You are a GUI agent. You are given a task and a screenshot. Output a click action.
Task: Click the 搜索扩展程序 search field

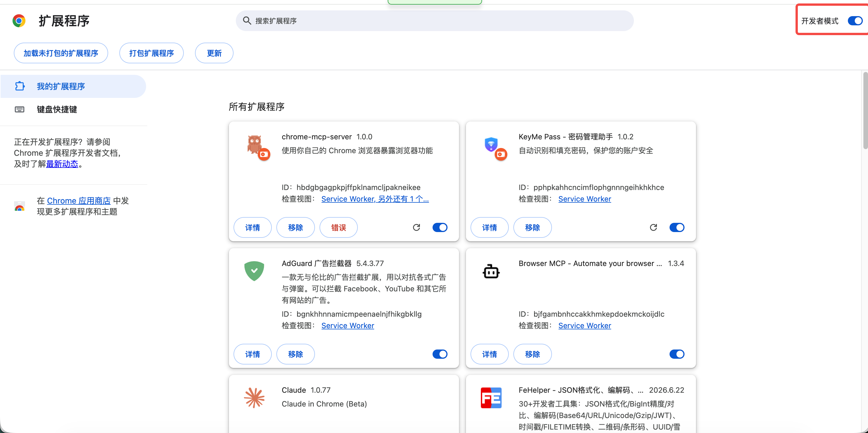coord(435,20)
